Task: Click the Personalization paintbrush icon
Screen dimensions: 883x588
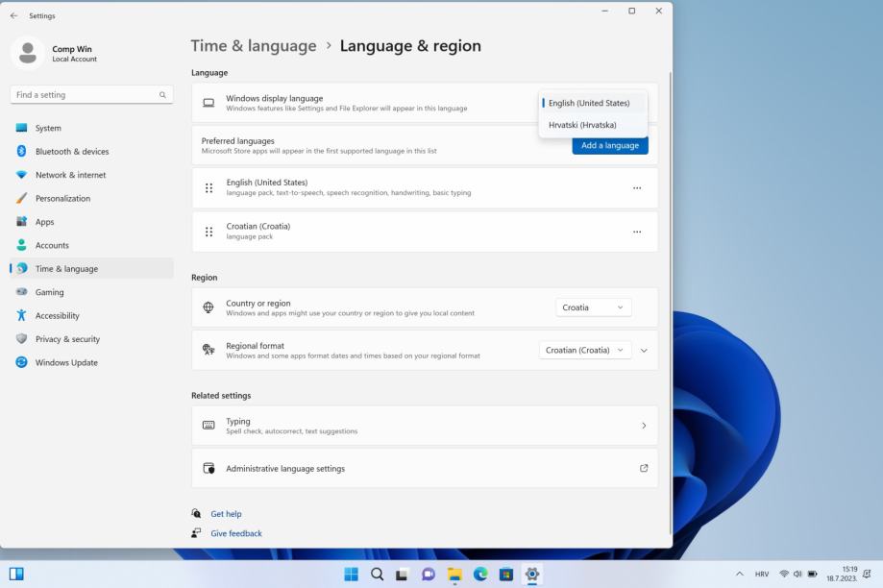Action: tap(21, 198)
